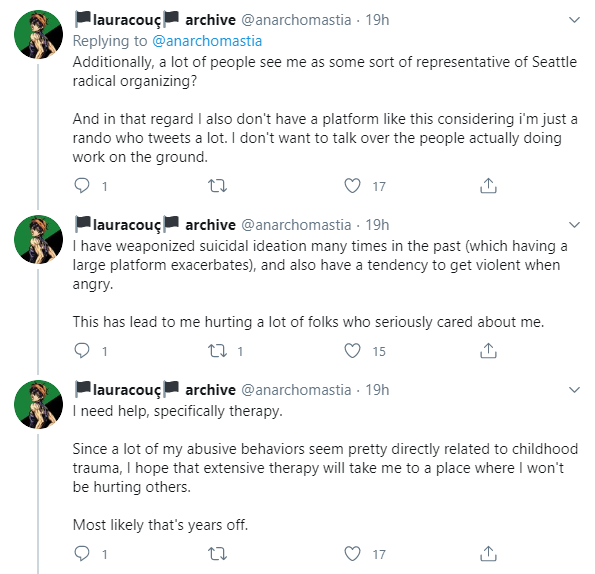595x574 pixels.
Task: Open the @anarchomastia link after 'Replying to'
Action: (x=207, y=41)
